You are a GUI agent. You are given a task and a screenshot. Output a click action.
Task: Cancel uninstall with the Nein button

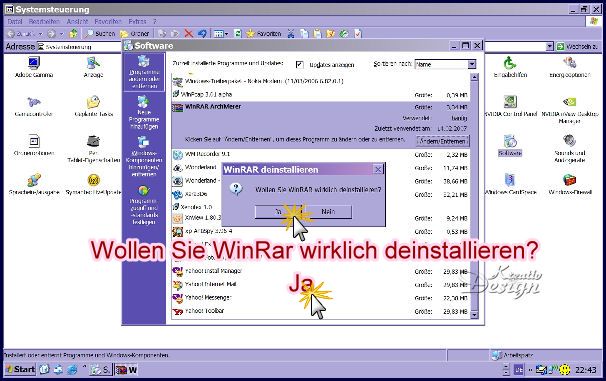(x=328, y=212)
